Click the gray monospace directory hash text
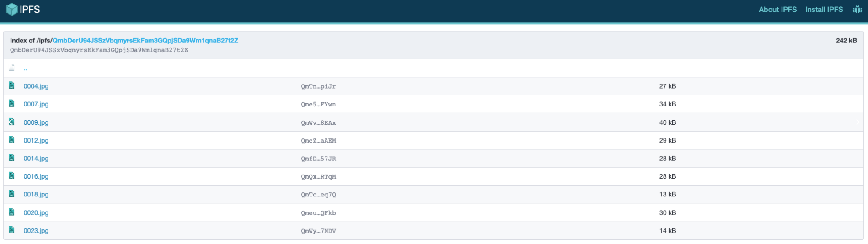Image resolution: width=868 pixels, height=244 pixels. (99, 50)
